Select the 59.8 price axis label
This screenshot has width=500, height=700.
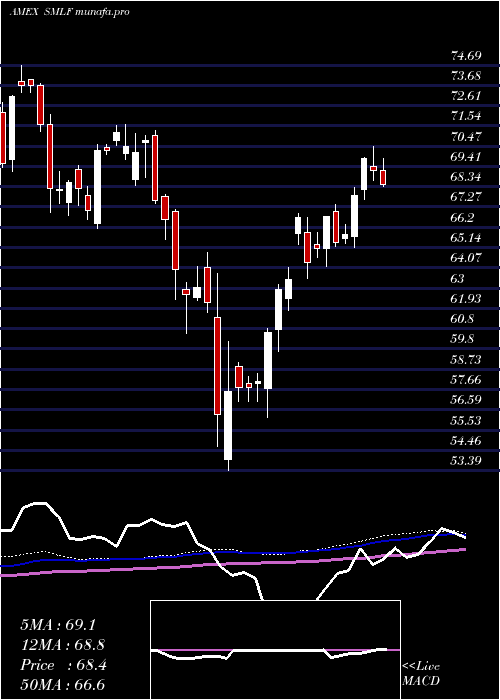click(x=463, y=339)
